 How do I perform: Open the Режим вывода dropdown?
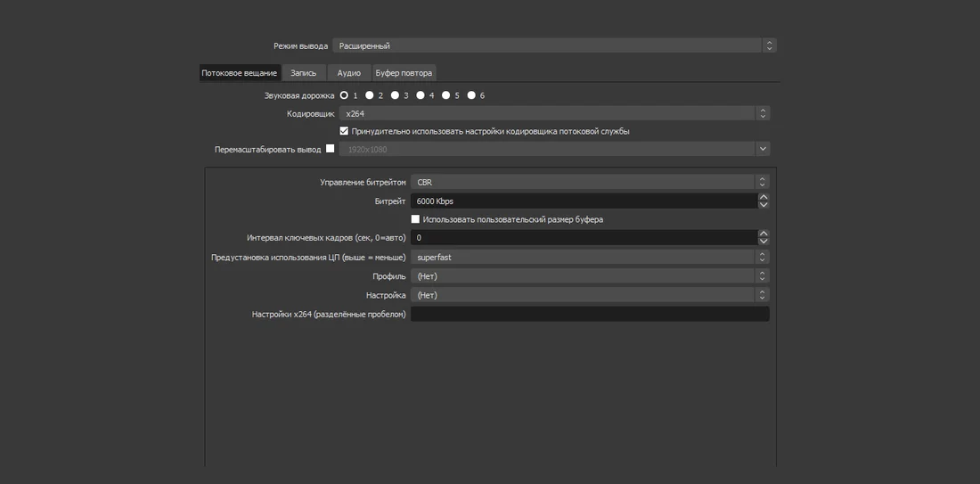tap(554, 45)
